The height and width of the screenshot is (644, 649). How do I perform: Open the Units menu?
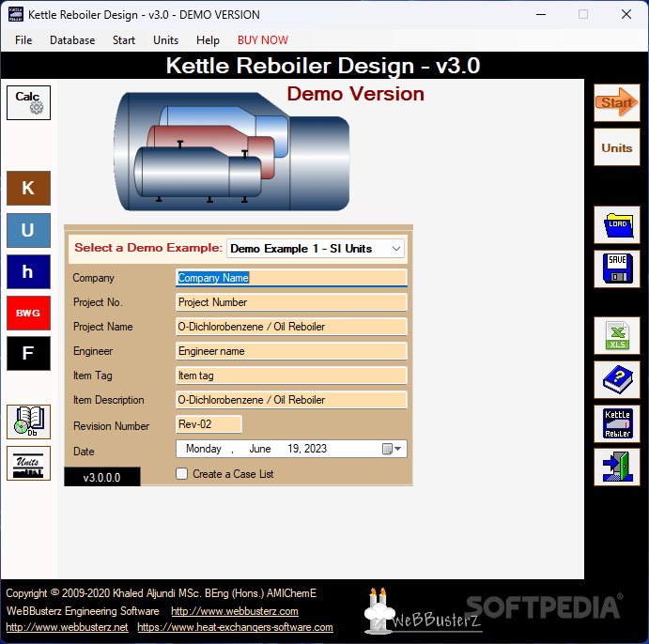(x=165, y=40)
